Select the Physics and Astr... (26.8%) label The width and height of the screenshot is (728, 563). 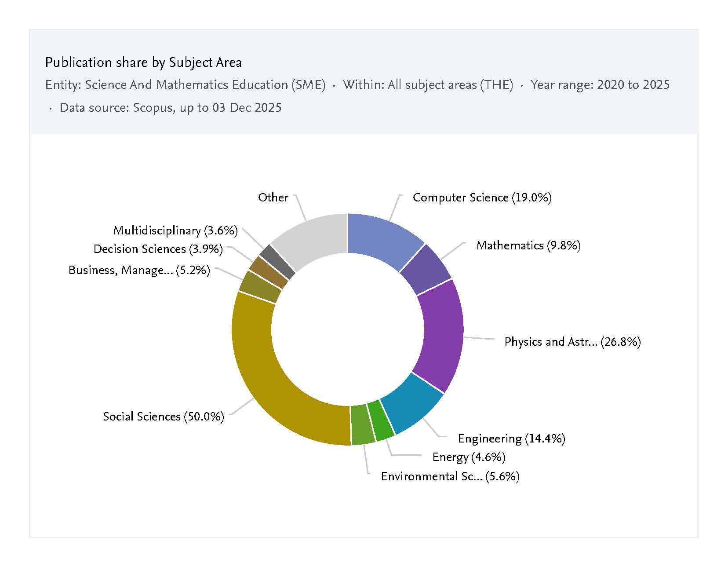pos(572,342)
